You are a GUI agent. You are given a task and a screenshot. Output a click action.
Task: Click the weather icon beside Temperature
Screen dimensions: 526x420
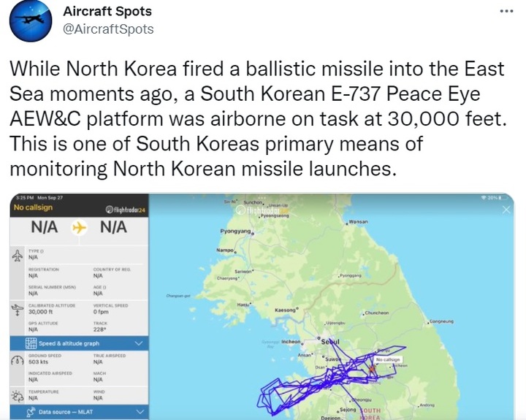pos(18,395)
